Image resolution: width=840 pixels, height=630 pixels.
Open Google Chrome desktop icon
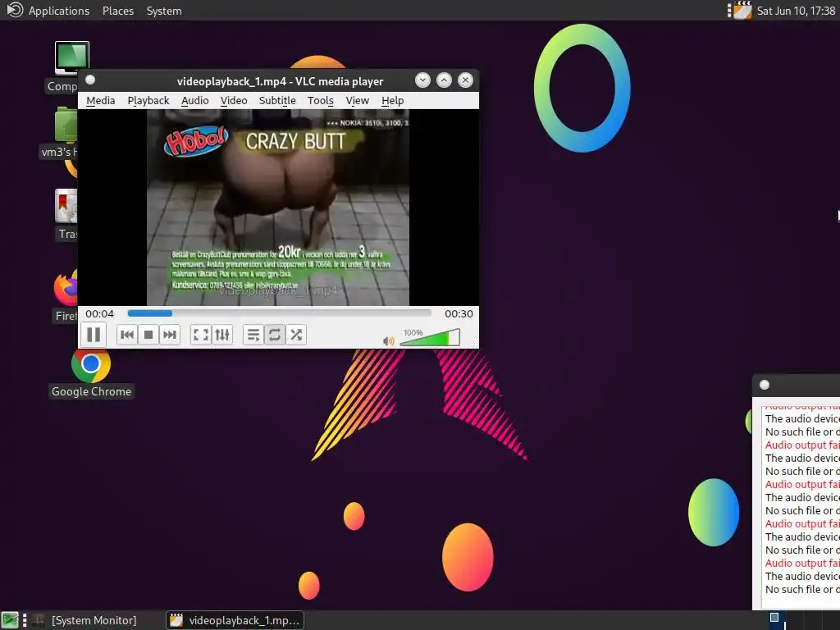(x=91, y=373)
